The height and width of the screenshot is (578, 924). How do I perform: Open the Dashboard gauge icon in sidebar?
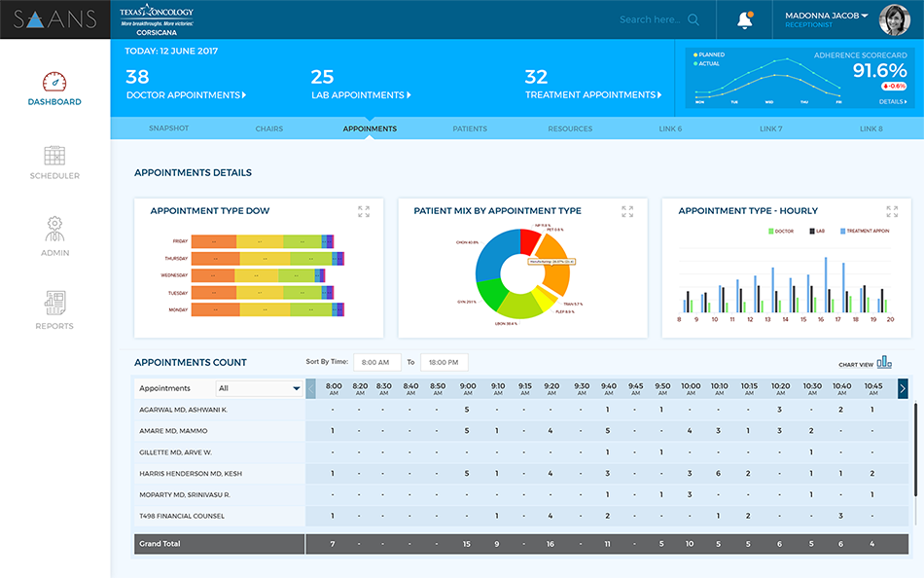[x=54, y=82]
